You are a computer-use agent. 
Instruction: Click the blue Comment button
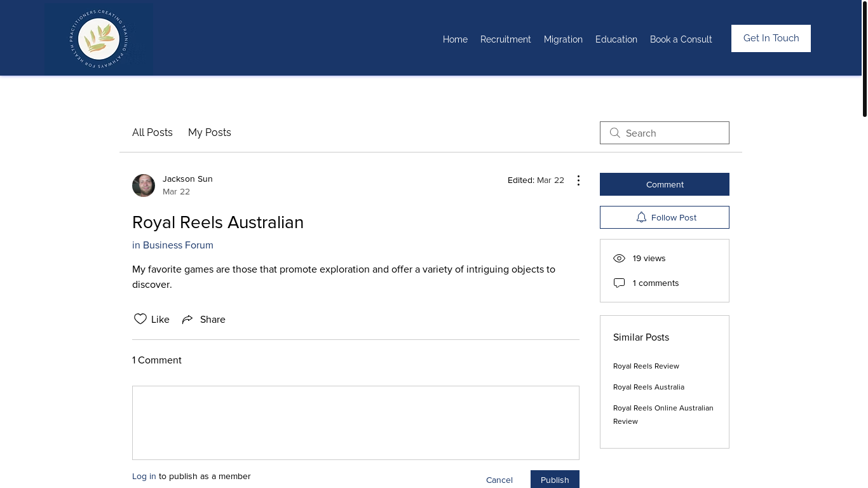[665, 184]
